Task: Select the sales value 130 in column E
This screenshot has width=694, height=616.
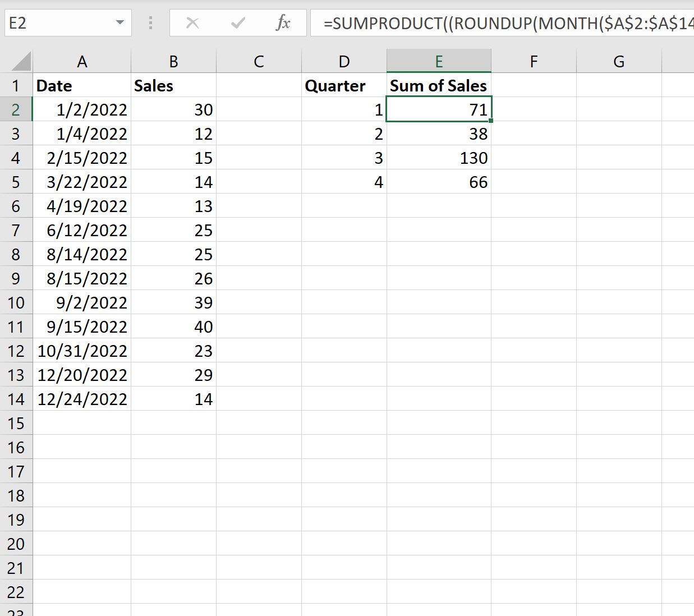Action: 439,158
